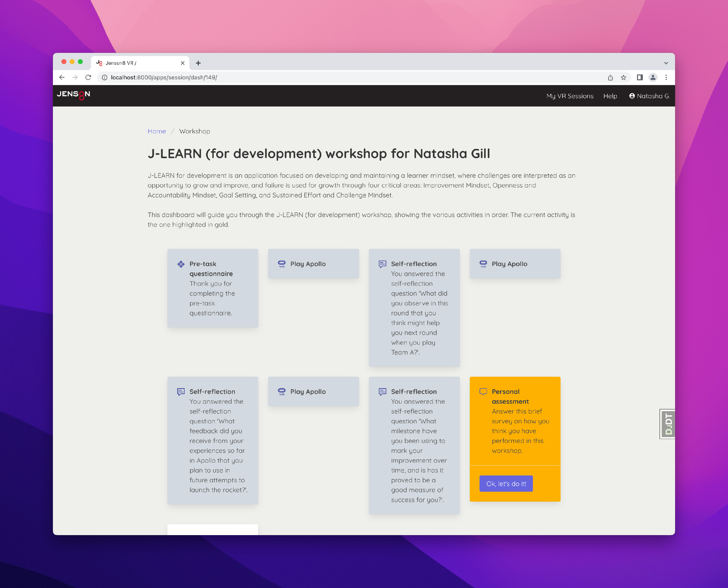Click the 'Answer this brief survey' description text
Image resolution: width=728 pixels, height=588 pixels.
521,431
